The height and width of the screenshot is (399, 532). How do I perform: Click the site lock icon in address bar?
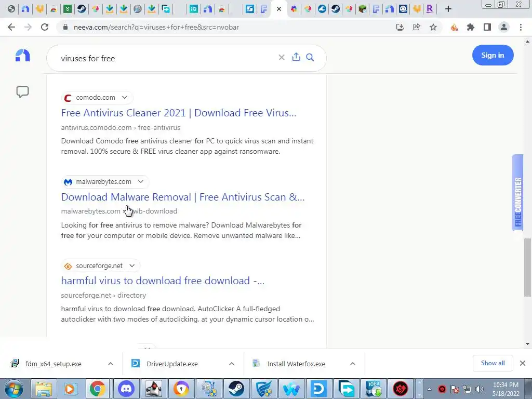click(65, 27)
